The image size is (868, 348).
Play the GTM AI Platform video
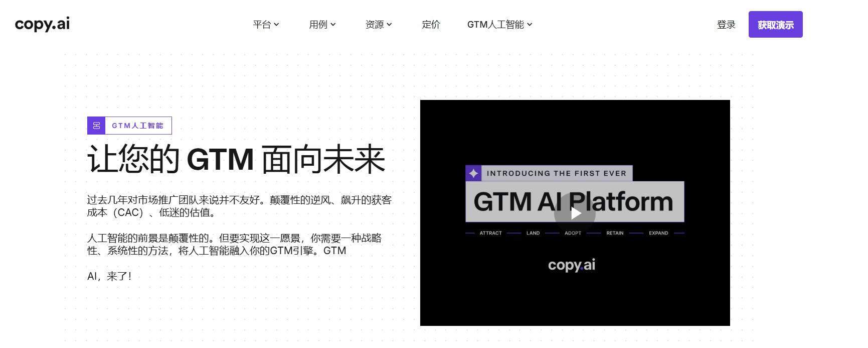[x=575, y=213]
